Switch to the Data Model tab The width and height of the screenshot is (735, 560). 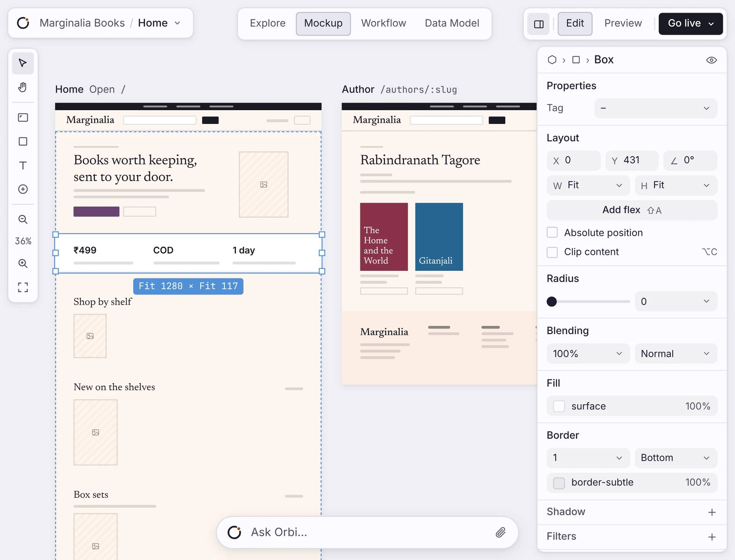pyautogui.click(x=452, y=23)
